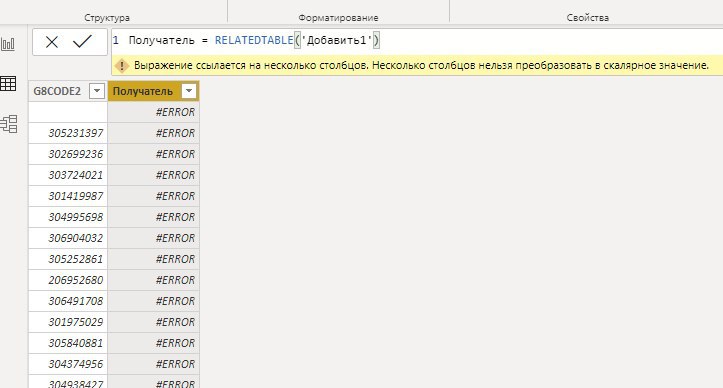This screenshot has width=723, height=388.
Task: Click #ERROR cell in row 305840881
Action: [x=154, y=343]
